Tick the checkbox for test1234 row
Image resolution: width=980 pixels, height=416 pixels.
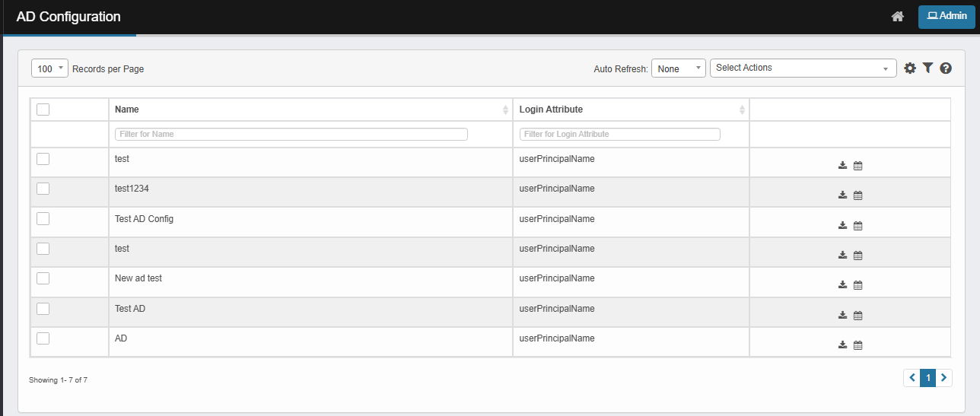[x=43, y=189]
